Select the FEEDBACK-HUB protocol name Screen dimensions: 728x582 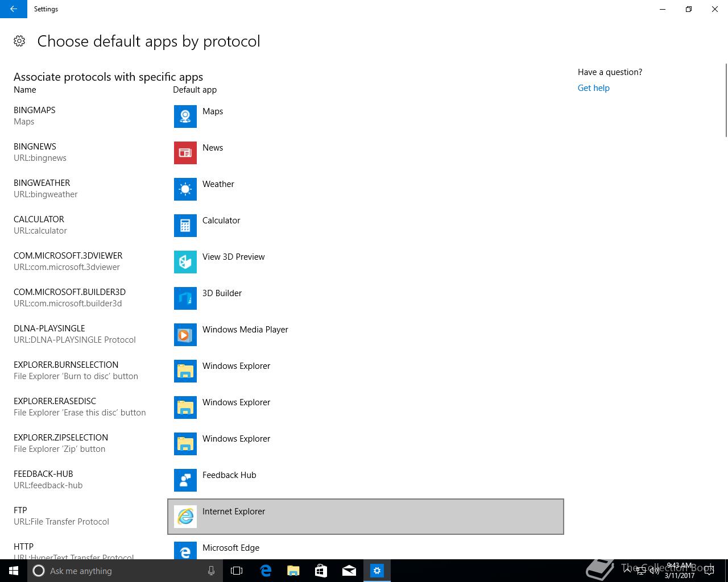pos(43,474)
